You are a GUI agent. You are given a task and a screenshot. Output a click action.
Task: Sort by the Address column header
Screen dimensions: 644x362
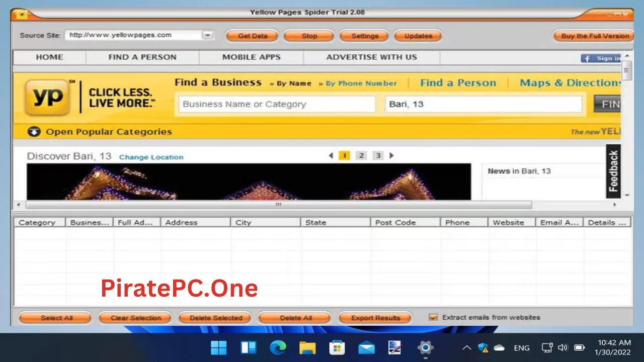pyautogui.click(x=195, y=222)
